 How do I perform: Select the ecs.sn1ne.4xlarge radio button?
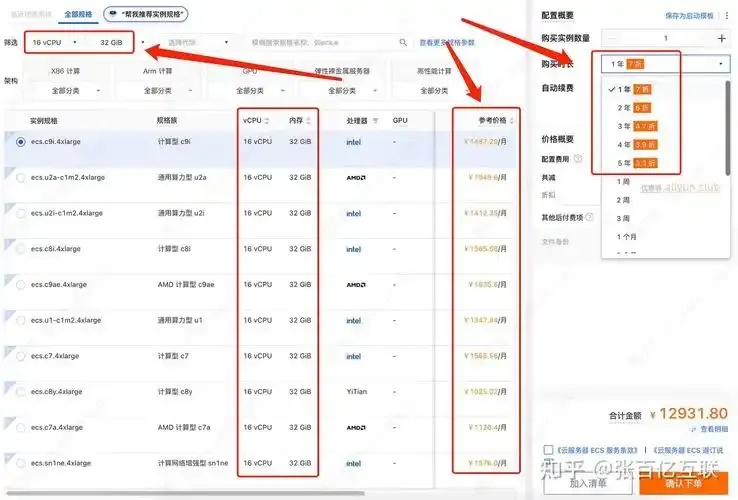click(x=21, y=464)
